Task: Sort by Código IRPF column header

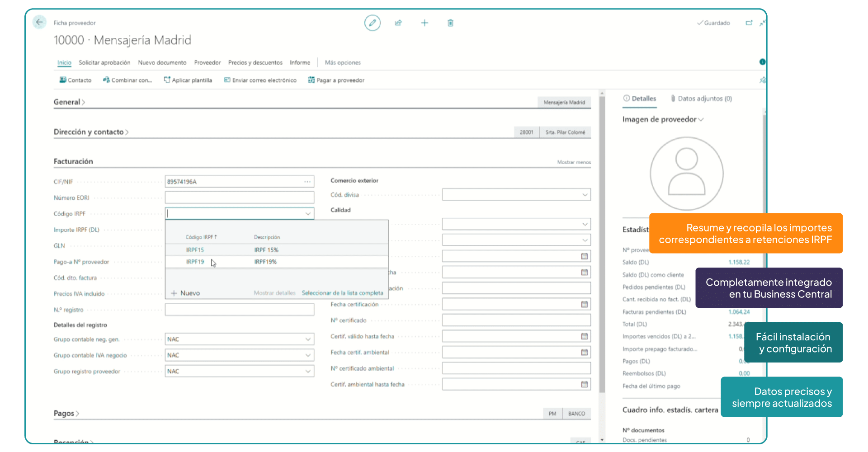Action: 201,237
